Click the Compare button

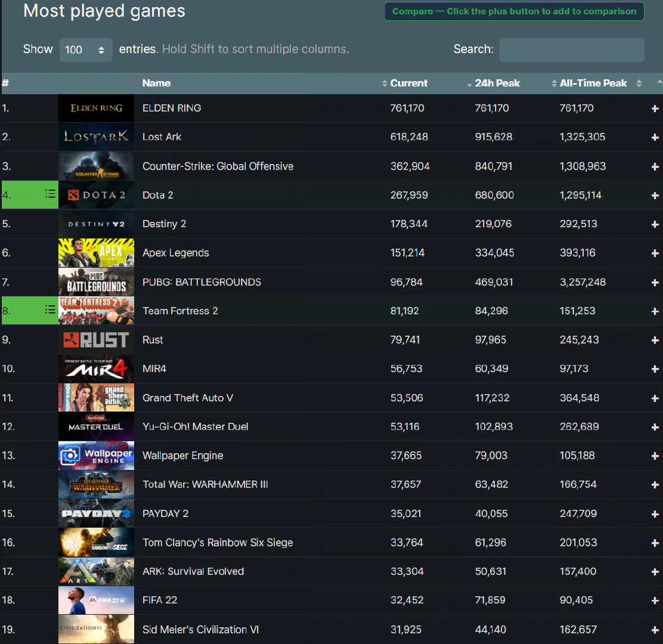point(514,11)
